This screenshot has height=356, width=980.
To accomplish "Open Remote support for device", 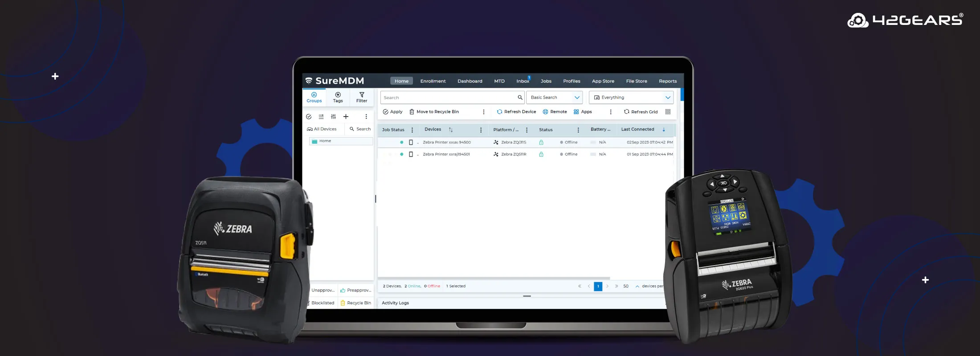I will pyautogui.click(x=555, y=112).
